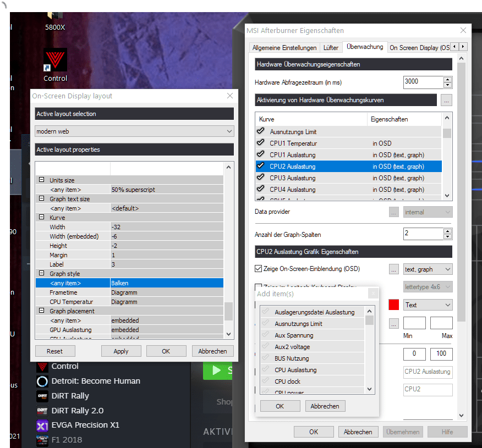Click Abbrechen at bottom of Afterburner Eigenschaften

(358, 432)
